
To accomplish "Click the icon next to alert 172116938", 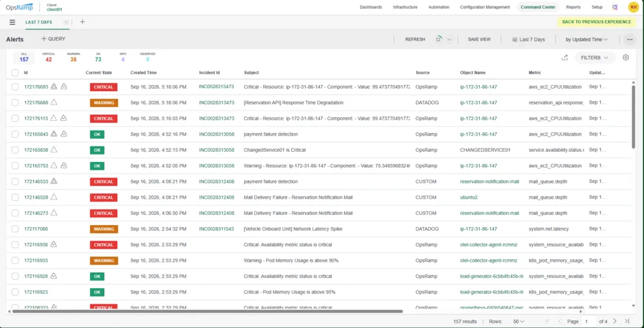I will 53,244.
